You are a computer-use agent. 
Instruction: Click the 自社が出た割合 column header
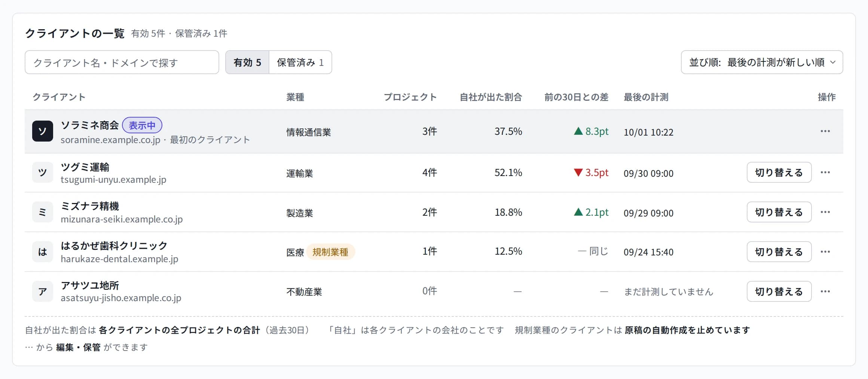coord(491,97)
